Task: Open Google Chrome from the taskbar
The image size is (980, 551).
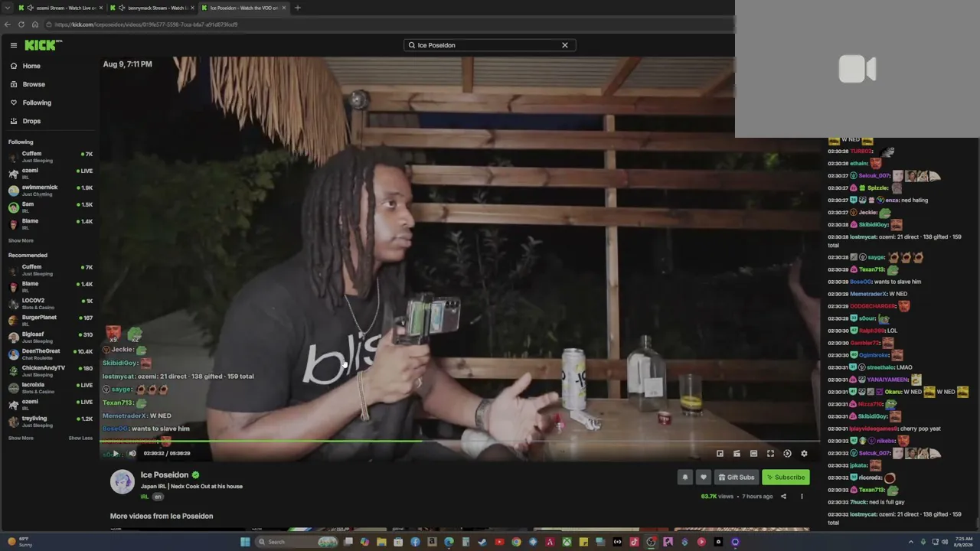Action: [x=516, y=542]
